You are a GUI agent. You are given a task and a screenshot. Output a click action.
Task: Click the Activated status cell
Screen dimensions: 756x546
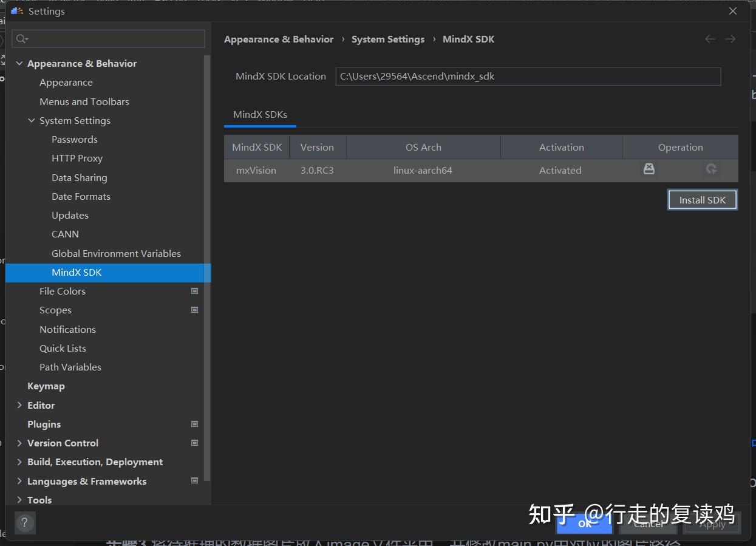point(560,170)
